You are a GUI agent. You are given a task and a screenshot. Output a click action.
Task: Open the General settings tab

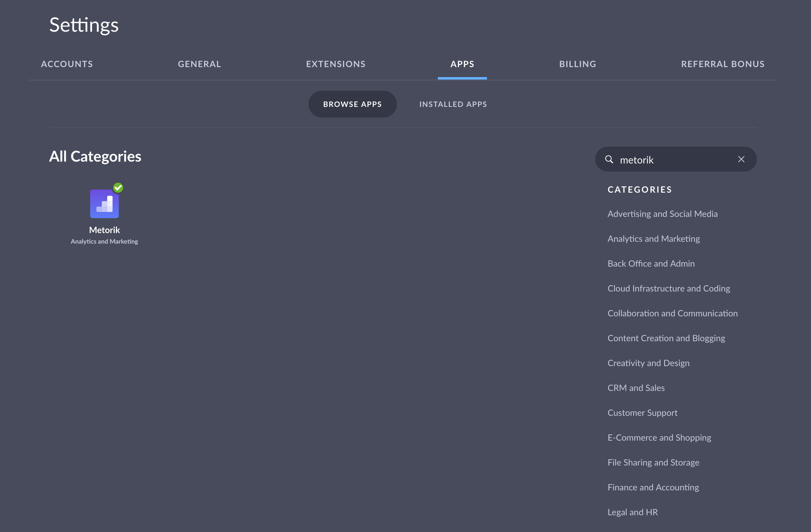pyautogui.click(x=199, y=64)
